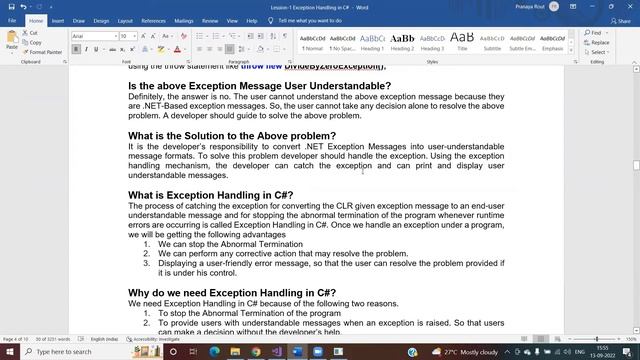Switch to Read Mode view

[x=524, y=339]
